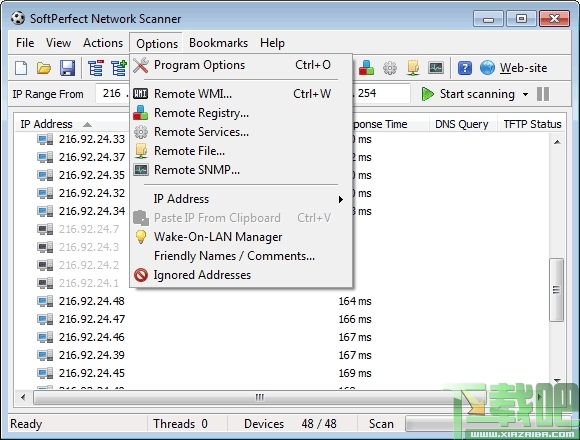Click the Program Options wrench icon

[x=141, y=65]
